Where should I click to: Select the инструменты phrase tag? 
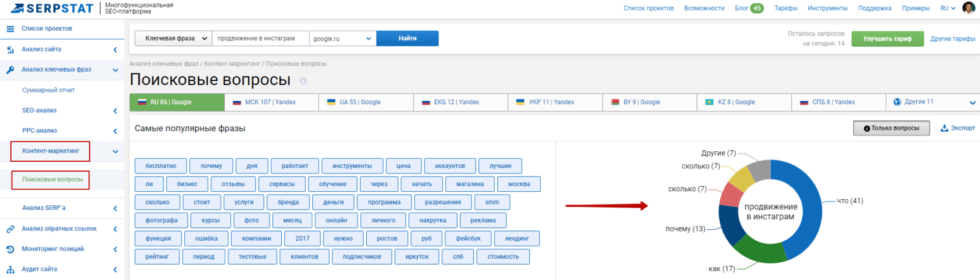pos(352,166)
